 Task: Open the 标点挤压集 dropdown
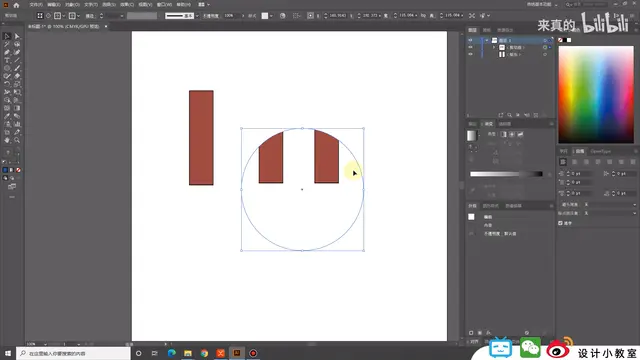609,213
